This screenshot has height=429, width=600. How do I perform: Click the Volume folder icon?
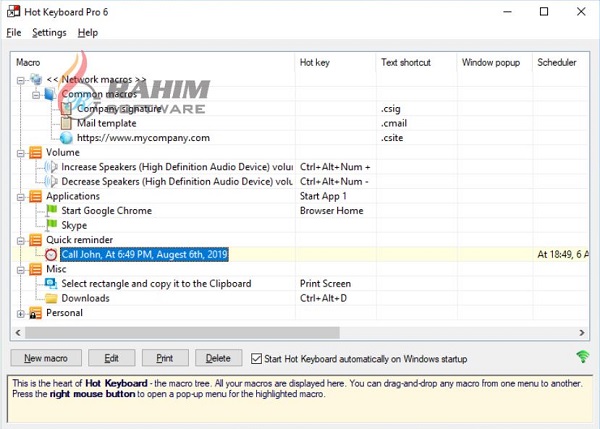(35, 152)
